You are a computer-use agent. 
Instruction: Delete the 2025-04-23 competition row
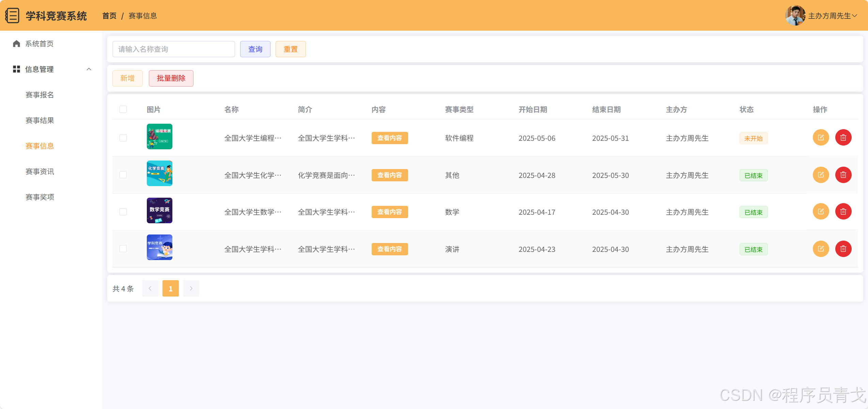(843, 249)
